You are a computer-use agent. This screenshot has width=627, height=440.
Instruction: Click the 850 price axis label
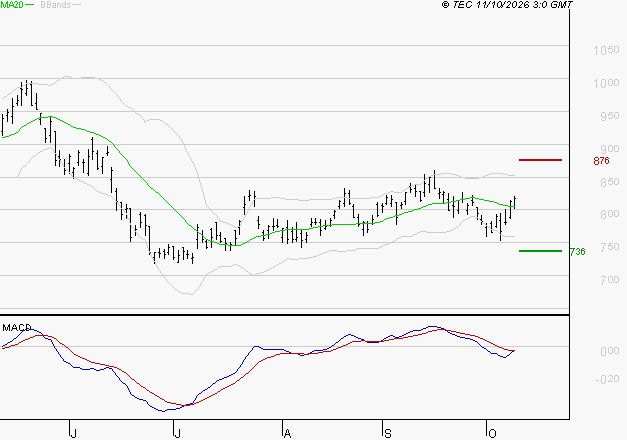click(x=610, y=182)
